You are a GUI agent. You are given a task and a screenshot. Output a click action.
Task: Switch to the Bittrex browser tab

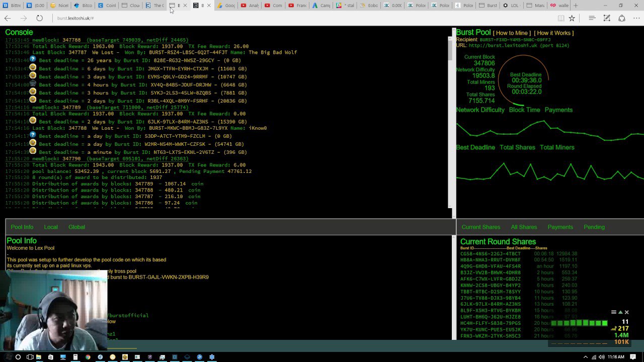tap(11, 6)
